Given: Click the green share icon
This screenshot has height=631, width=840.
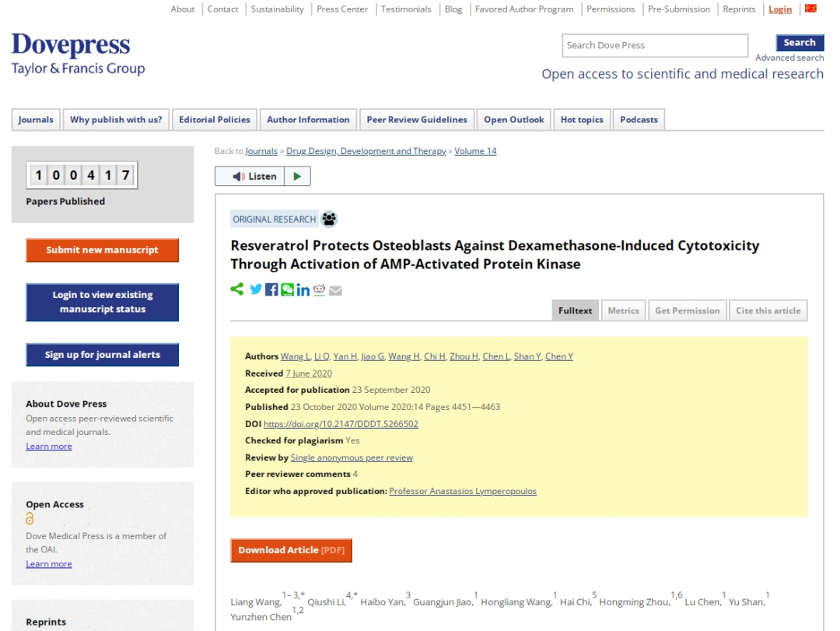Looking at the screenshot, I should [236, 289].
